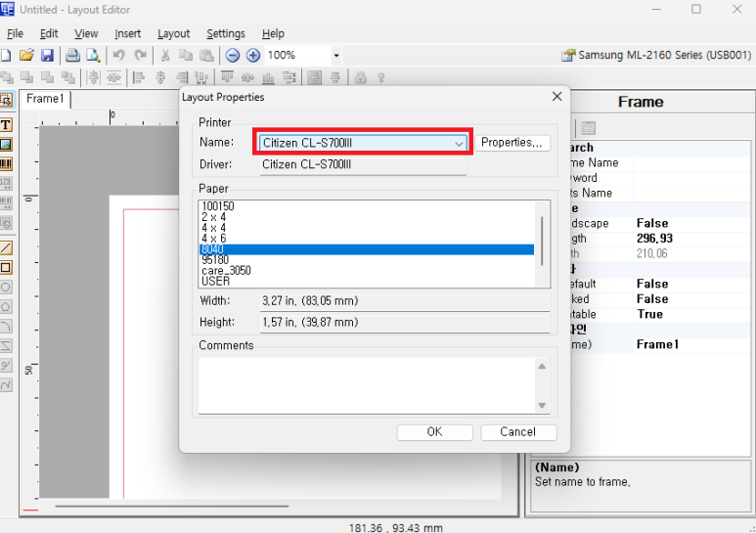Screen dimensions: 756x533
Task: Select the Text tool
Action: (6, 125)
